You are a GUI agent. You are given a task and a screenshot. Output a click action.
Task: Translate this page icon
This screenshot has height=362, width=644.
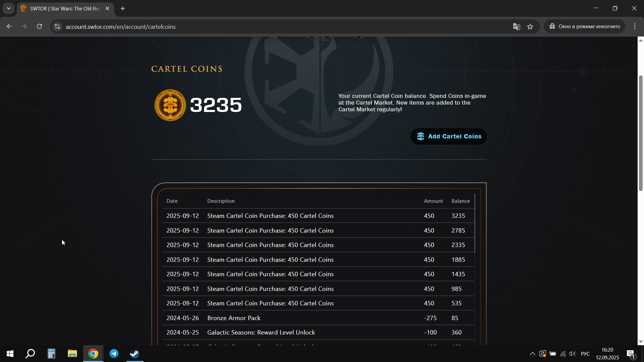517,26
